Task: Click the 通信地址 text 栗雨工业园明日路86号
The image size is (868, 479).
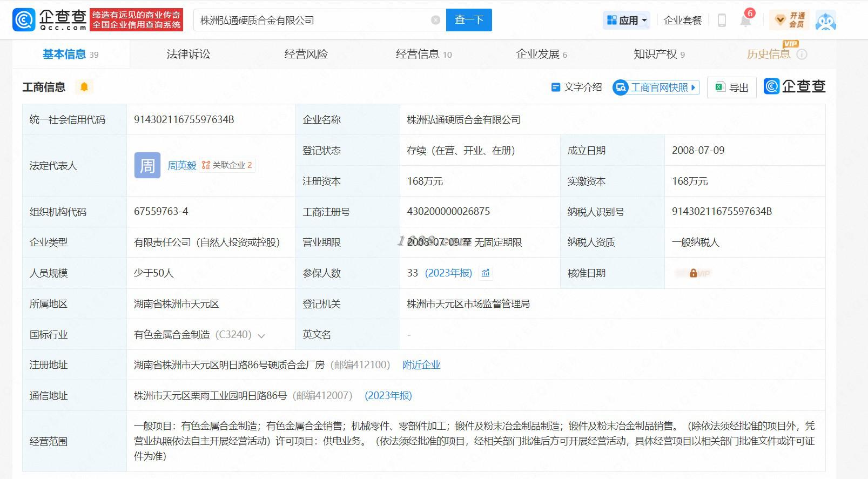Action: click(x=211, y=396)
